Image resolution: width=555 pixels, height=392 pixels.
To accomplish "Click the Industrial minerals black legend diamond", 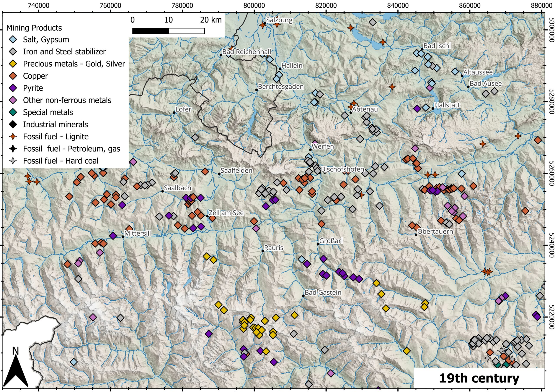I will (x=13, y=124).
